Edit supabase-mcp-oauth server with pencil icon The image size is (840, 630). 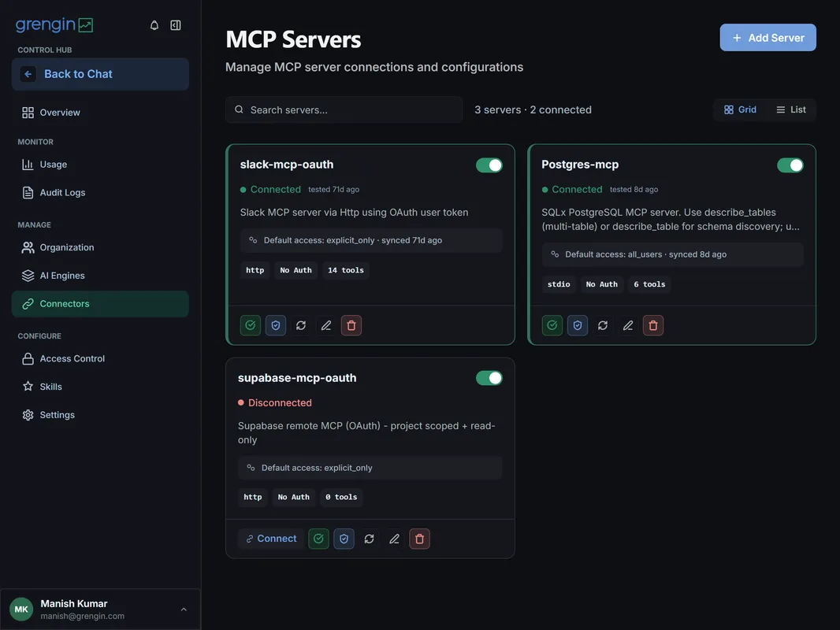(394, 539)
